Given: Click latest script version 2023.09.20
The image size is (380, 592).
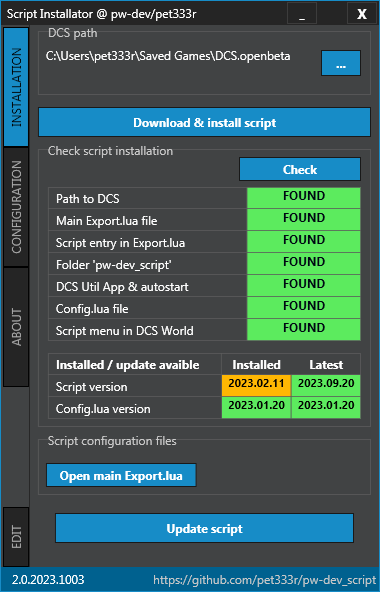Looking at the screenshot, I should pos(326,385).
